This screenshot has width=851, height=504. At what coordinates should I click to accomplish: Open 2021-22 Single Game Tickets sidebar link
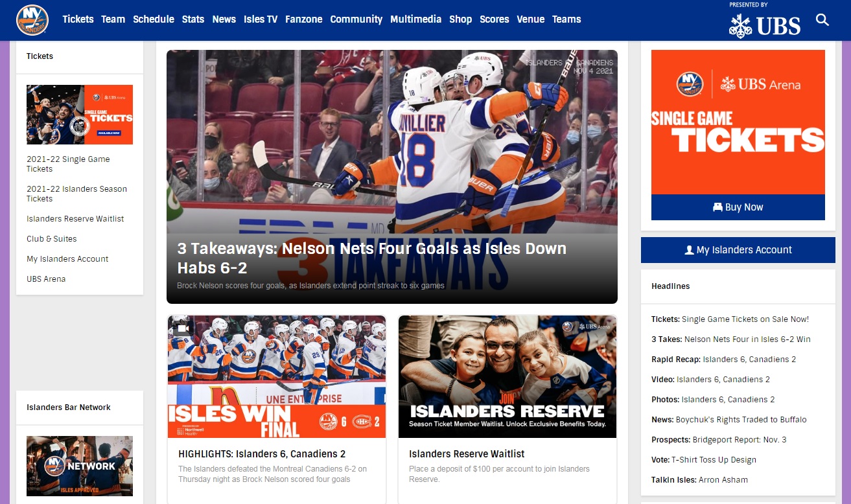(68, 164)
